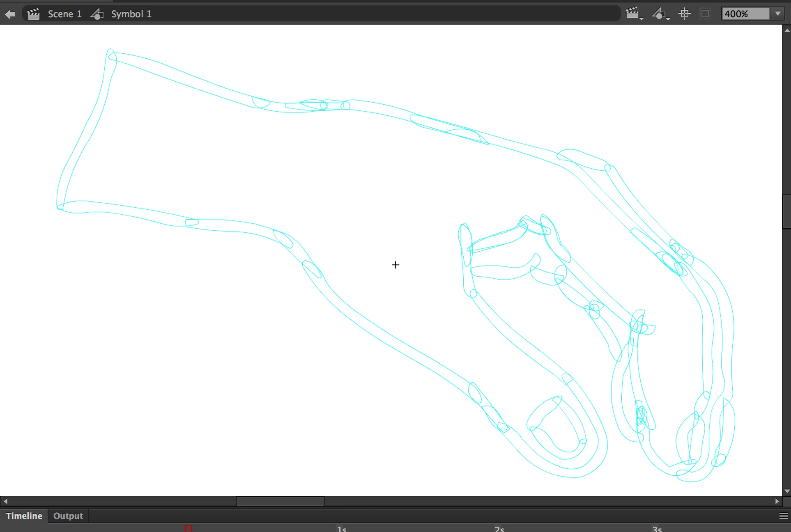This screenshot has width=791, height=532.
Task: Click the Center Stage crosshair icon
Action: click(685, 14)
